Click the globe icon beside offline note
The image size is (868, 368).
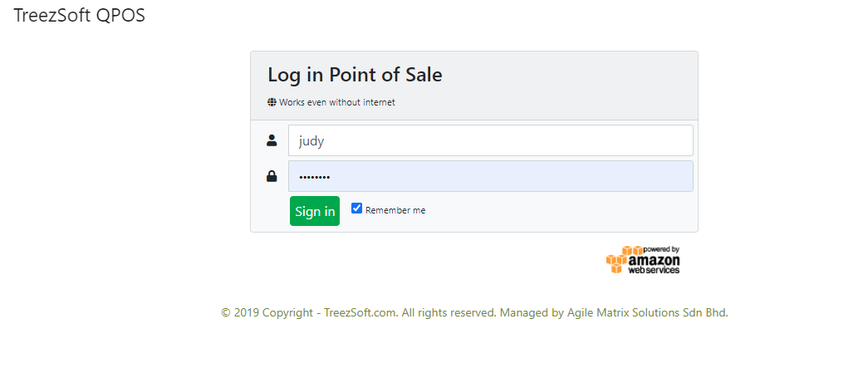272,102
